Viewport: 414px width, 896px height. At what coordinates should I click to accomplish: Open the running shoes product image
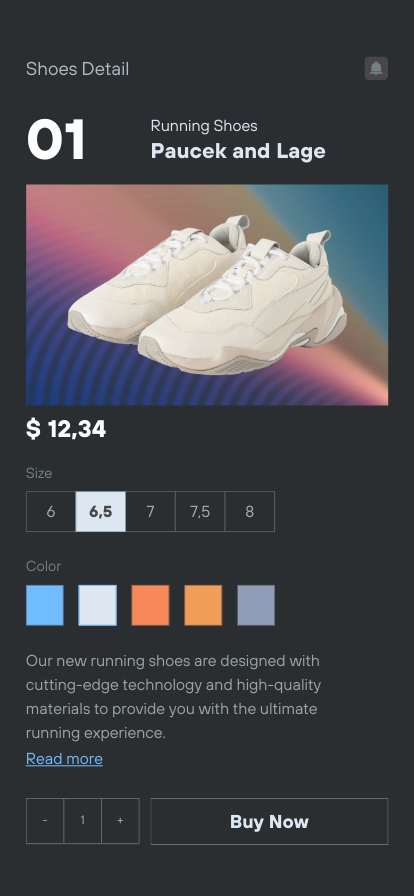(x=207, y=295)
